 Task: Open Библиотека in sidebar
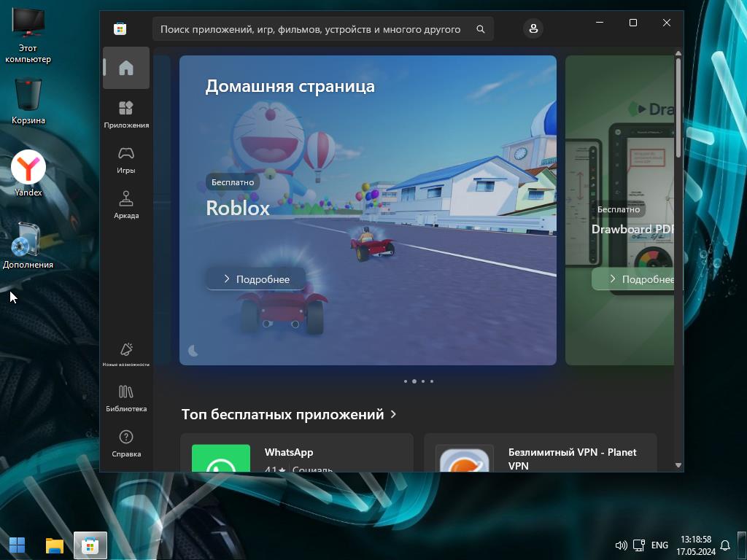(126, 398)
